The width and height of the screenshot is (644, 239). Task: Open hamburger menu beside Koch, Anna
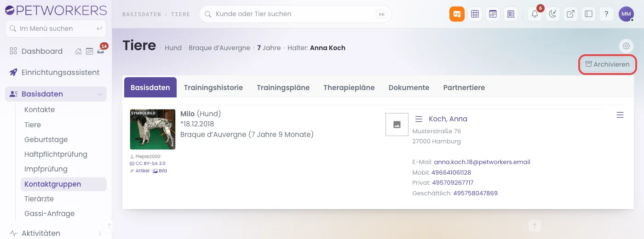coord(419,119)
